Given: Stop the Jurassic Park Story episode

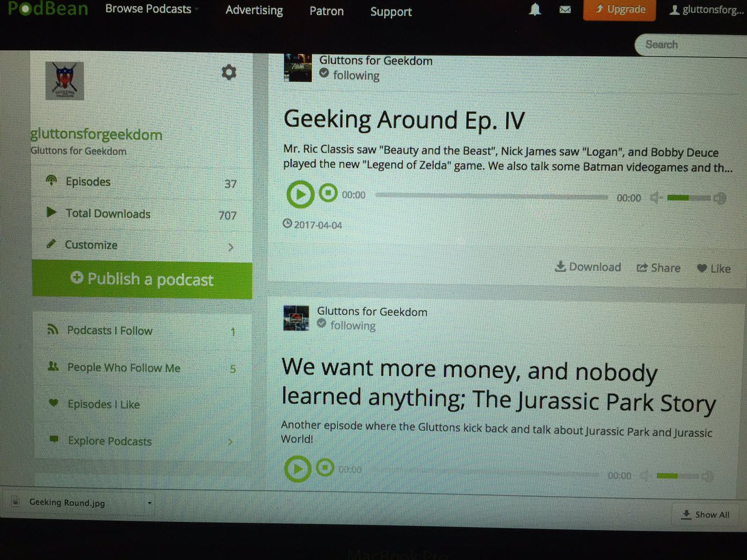Looking at the screenshot, I should point(324,467).
